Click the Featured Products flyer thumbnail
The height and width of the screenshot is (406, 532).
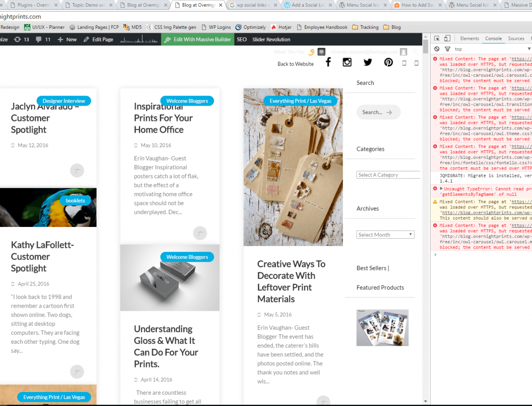tap(382, 328)
